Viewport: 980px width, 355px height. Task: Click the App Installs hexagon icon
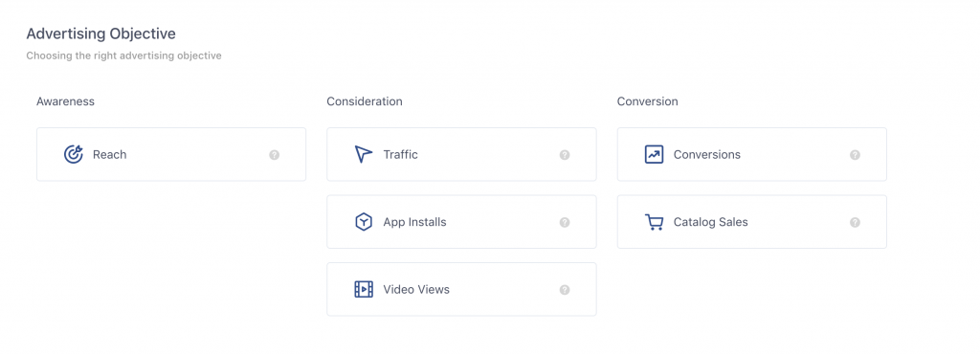click(x=363, y=222)
